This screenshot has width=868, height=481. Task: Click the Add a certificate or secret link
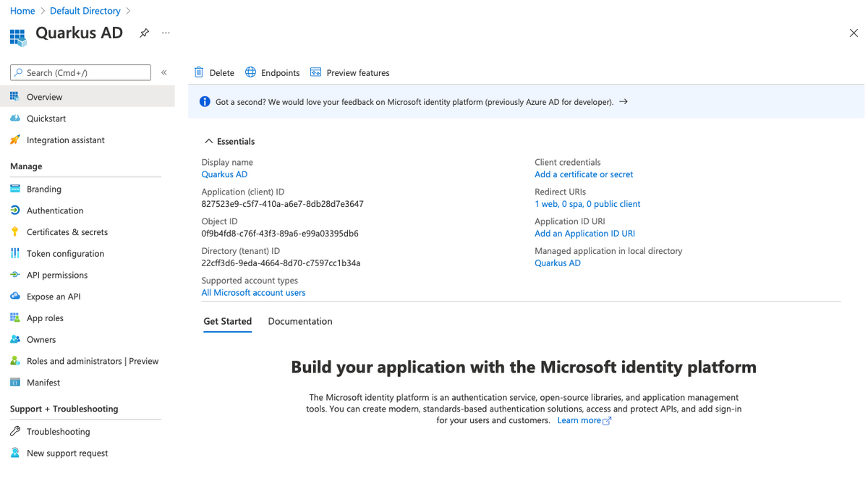[584, 174]
